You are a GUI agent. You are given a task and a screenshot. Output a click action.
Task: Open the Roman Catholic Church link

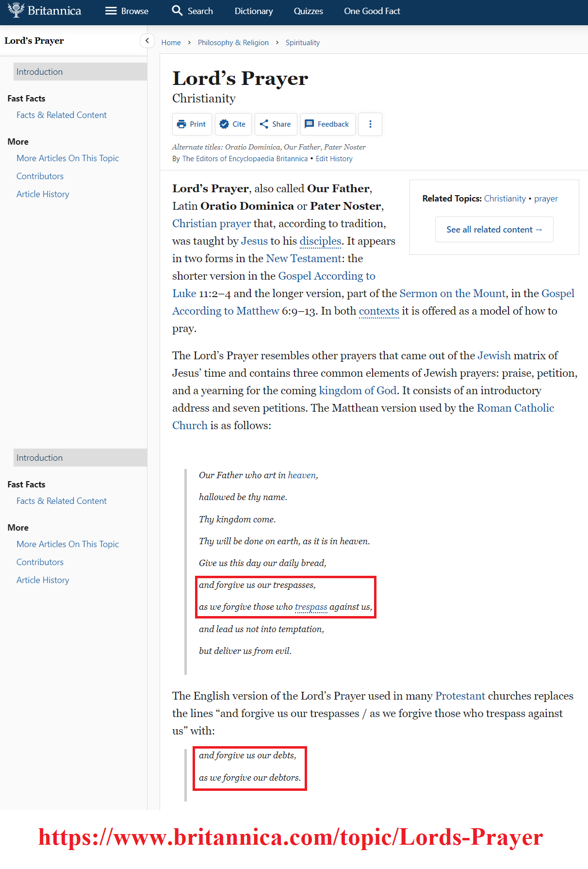(515, 408)
